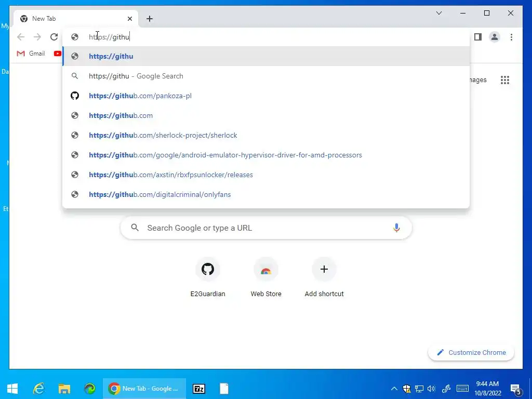The width and height of the screenshot is (532, 399).
Task: Toggle the side panel icon
Action: pos(478,37)
